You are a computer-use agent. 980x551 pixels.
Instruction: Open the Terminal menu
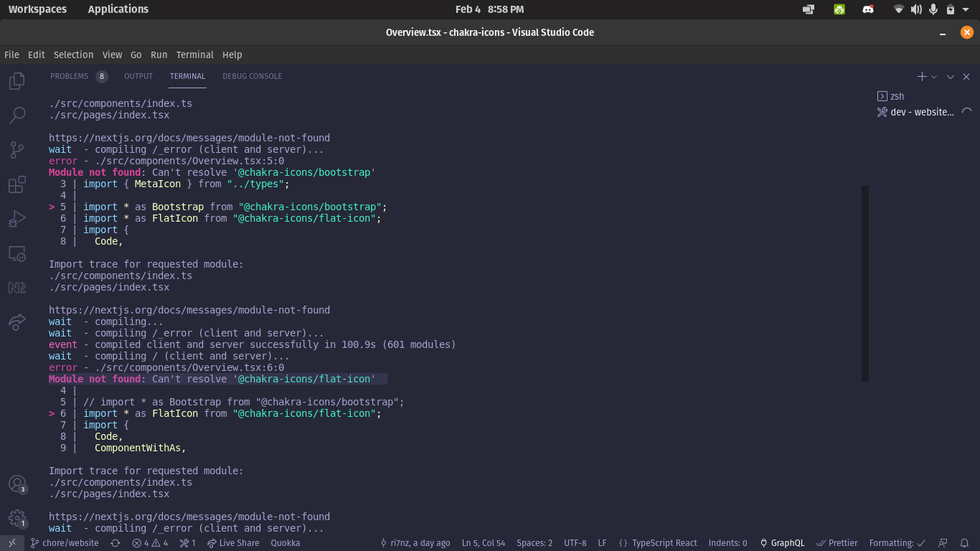pos(195,55)
